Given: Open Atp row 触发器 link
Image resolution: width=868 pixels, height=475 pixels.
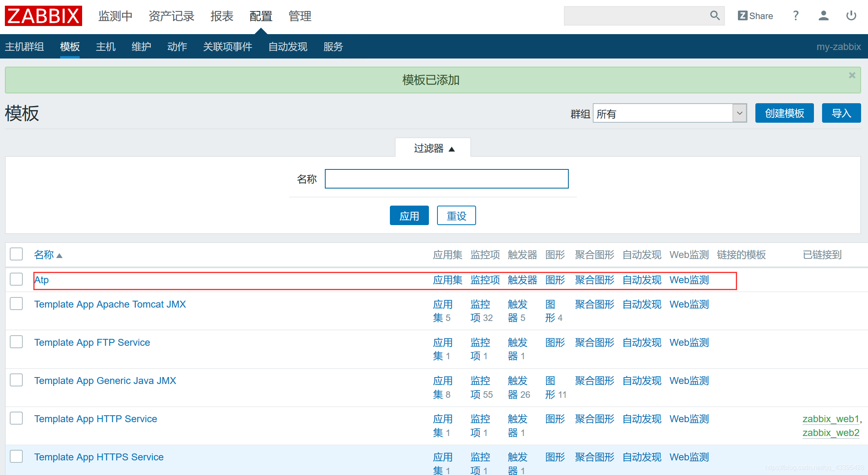Looking at the screenshot, I should 522,280.
